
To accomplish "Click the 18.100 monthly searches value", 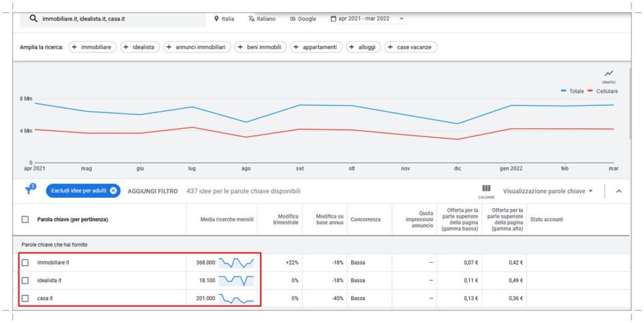I will coord(207,281).
